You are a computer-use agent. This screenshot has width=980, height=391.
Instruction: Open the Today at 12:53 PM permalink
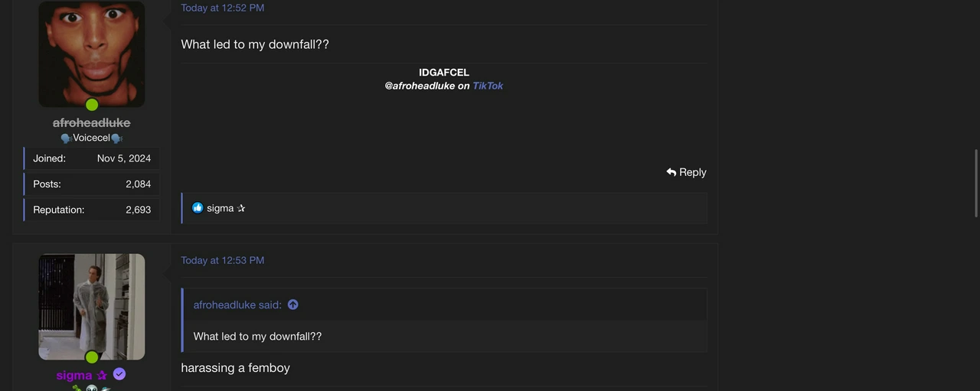point(223,260)
